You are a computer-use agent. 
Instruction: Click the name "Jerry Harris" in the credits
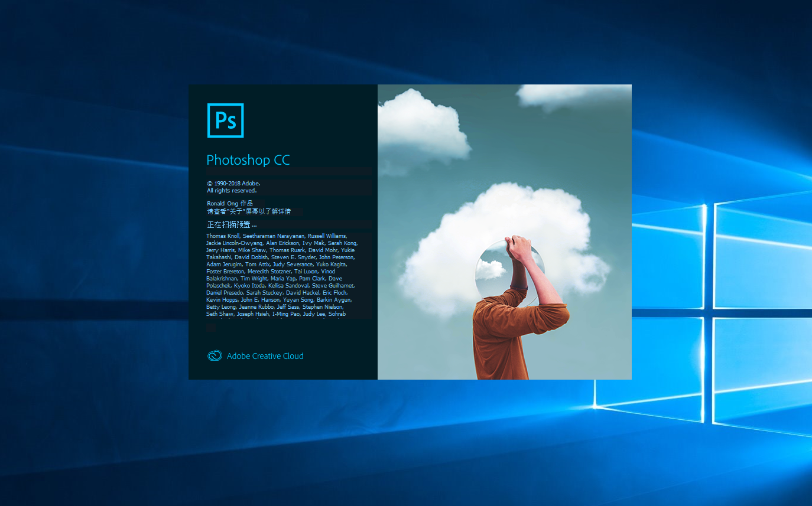coord(220,250)
